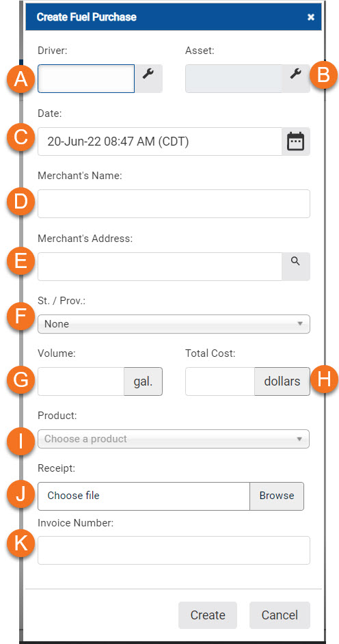Click the gal. volume unit button

click(x=144, y=381)
